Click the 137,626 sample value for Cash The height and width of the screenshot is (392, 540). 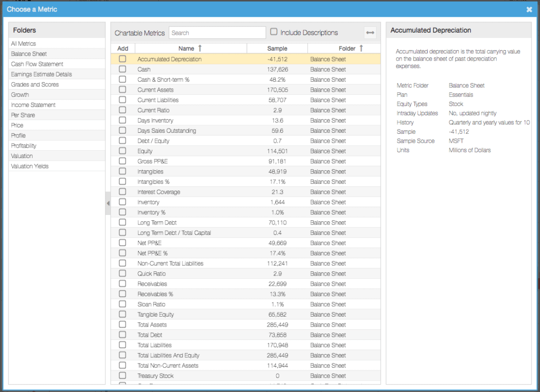point(277,70)
